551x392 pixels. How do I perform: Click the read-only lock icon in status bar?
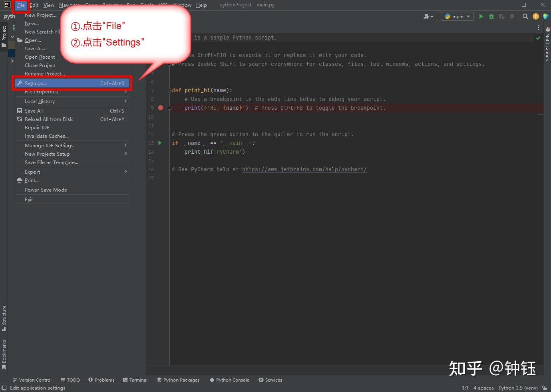pyautogui.click(x=544, y=388)
